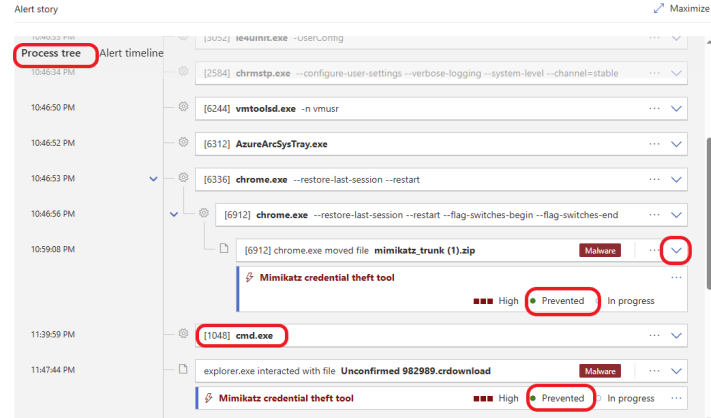Expand the vmtoolsd.exe process row
This screenshot has height=418, width=711.
click(676, 109)
